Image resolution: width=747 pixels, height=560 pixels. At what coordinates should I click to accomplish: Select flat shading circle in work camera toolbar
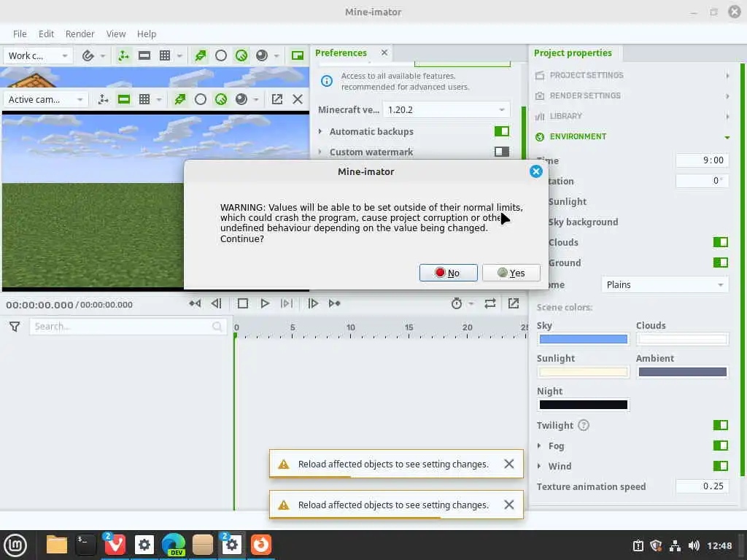[x=220, y=55]
